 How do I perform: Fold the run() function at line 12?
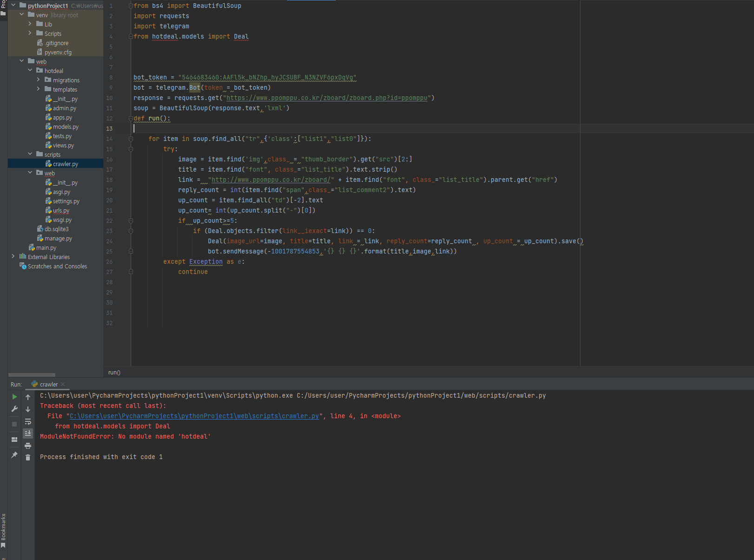[131, 118]
